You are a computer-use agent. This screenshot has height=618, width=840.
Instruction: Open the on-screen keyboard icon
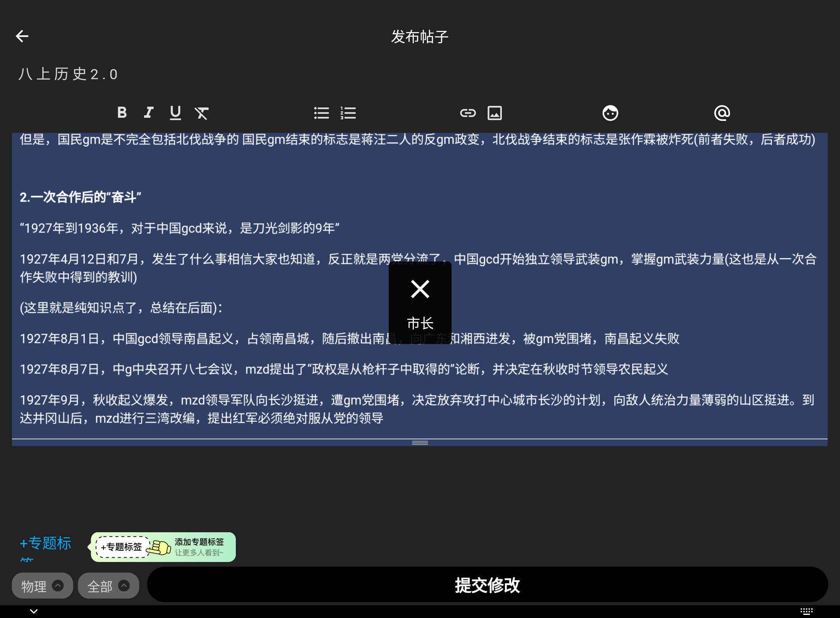807,611
